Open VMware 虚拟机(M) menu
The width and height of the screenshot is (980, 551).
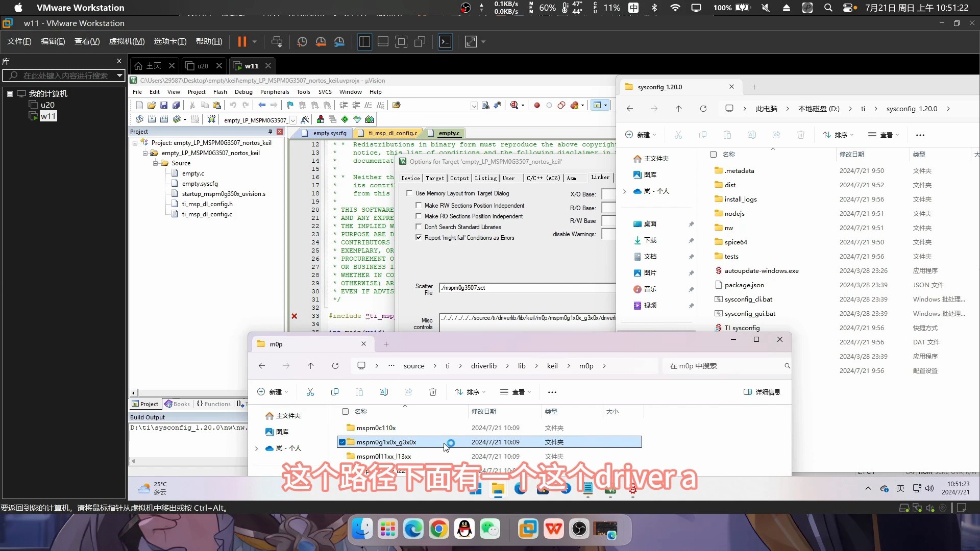click(127, 41)
